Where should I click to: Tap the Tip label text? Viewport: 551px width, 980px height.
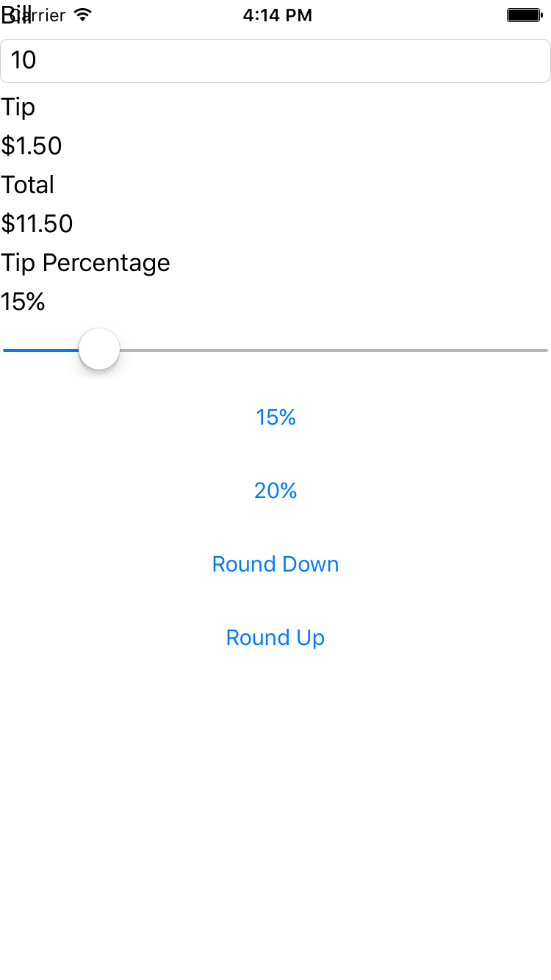[x=18, y=107]
